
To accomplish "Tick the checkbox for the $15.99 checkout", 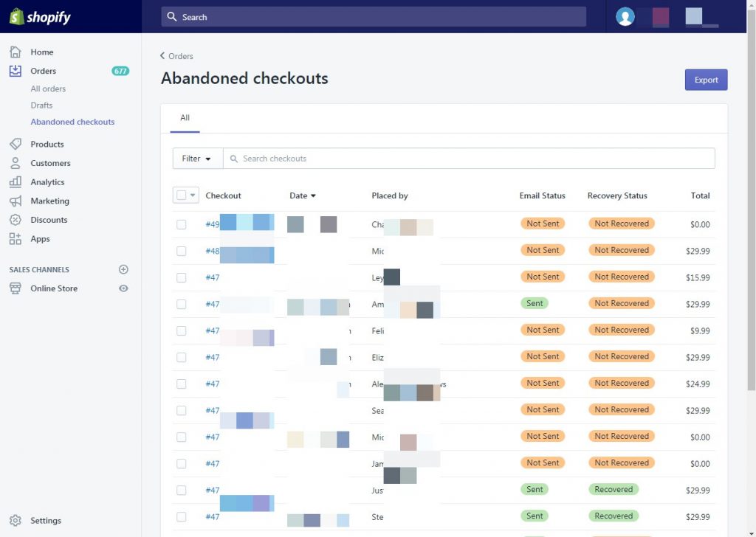I will tap(182, 277).
